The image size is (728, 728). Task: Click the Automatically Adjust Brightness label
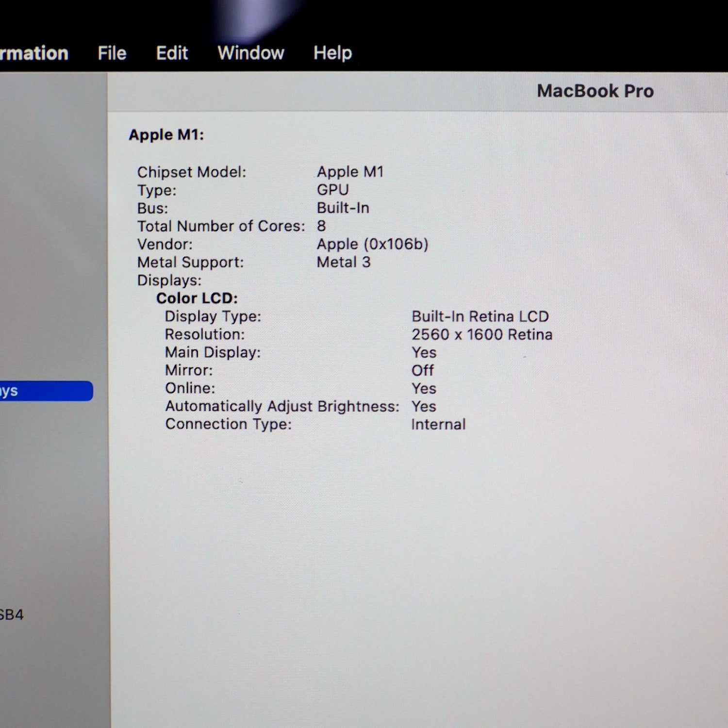pos(281,406)
